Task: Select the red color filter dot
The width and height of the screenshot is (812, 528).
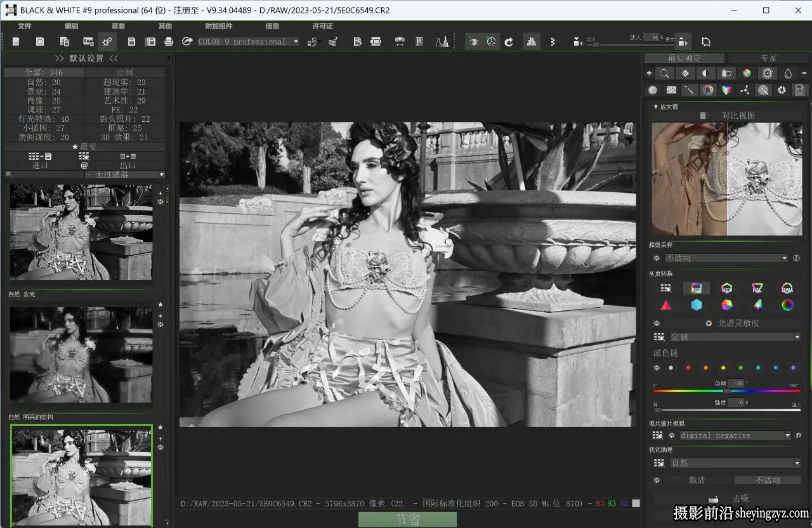Action: 688,368
